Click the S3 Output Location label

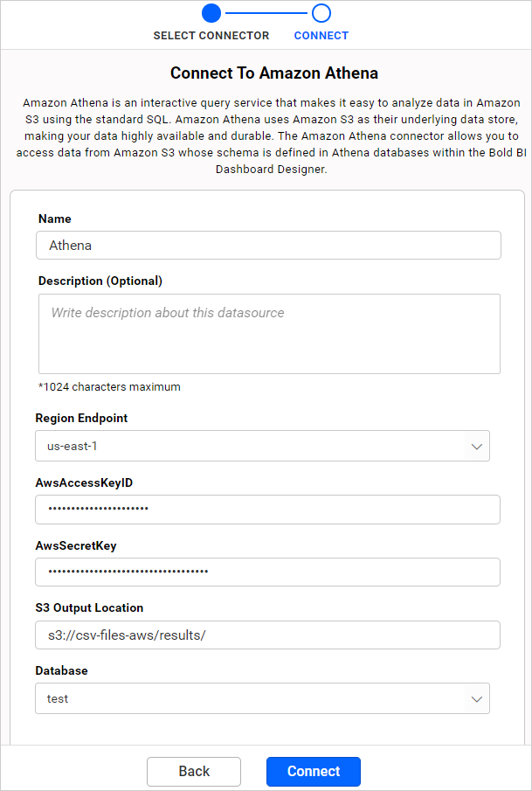coord(89,607)
